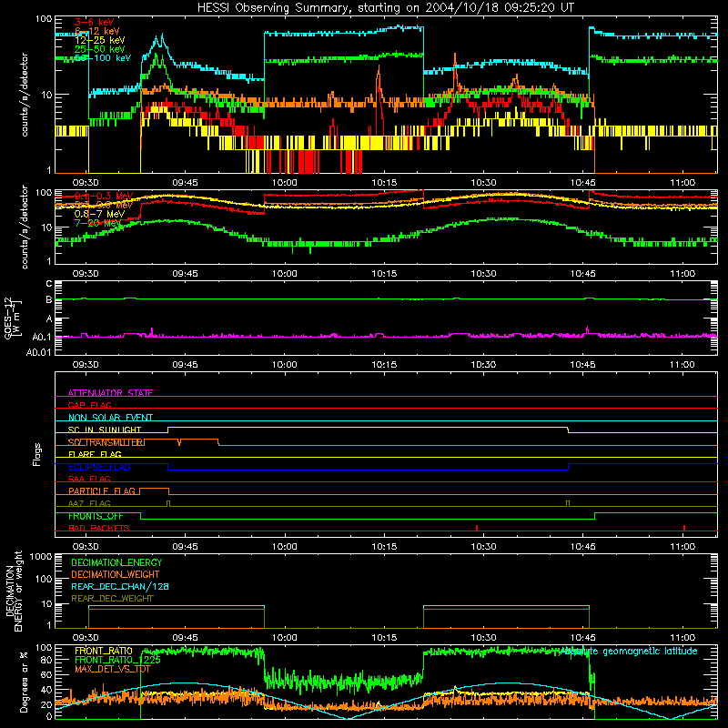Click the DECIMATION_ENERGY legend label
The height and width of the screenshot is (728, 728).
pyautogui.click(x=116, y=562)
